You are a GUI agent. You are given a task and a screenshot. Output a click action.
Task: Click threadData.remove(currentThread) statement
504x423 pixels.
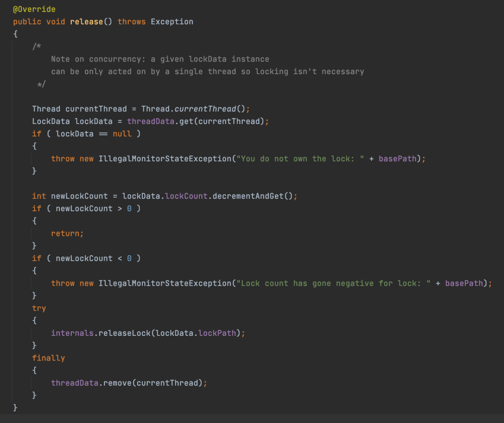point(129,383)
